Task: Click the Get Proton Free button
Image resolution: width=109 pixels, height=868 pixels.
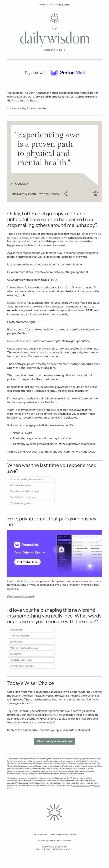Action: [x=27, y=562]
